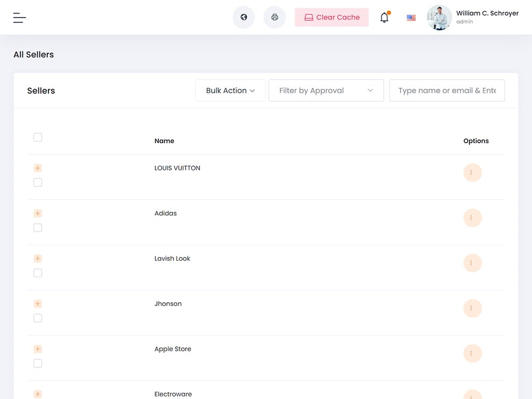Open options menu for Lavish Look
The image size is (532, 399).
point(472,263)
